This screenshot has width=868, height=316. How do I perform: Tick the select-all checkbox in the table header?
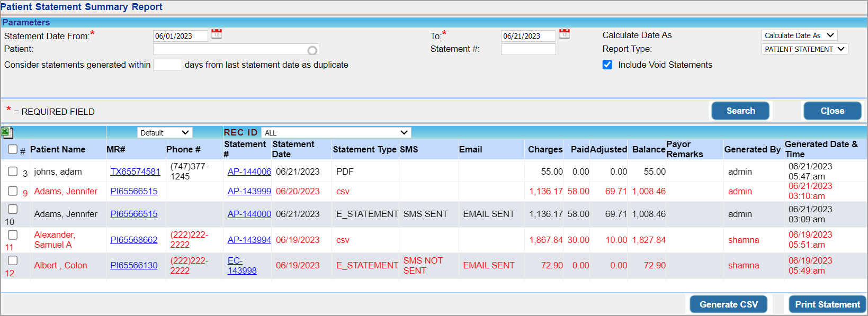tap(13, 149)
